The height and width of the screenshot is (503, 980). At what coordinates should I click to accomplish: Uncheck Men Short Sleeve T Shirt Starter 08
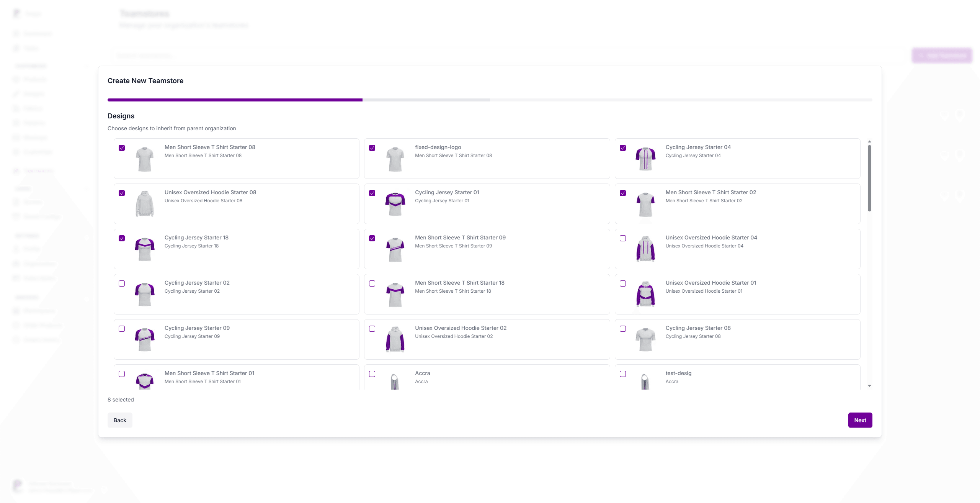122,147
